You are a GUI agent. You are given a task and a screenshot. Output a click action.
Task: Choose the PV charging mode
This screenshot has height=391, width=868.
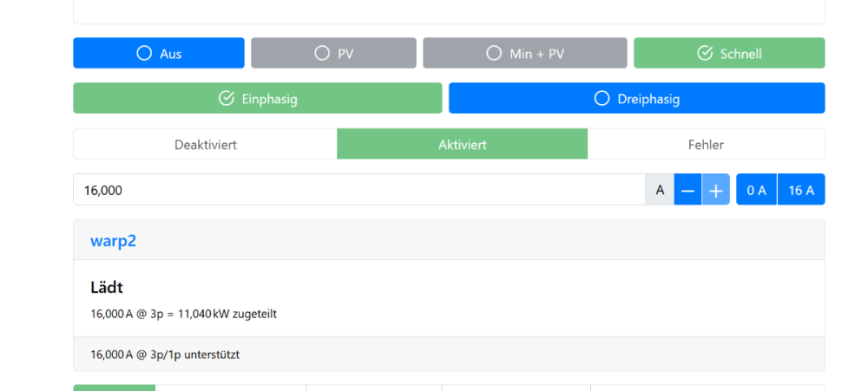(x=333, y=53)
